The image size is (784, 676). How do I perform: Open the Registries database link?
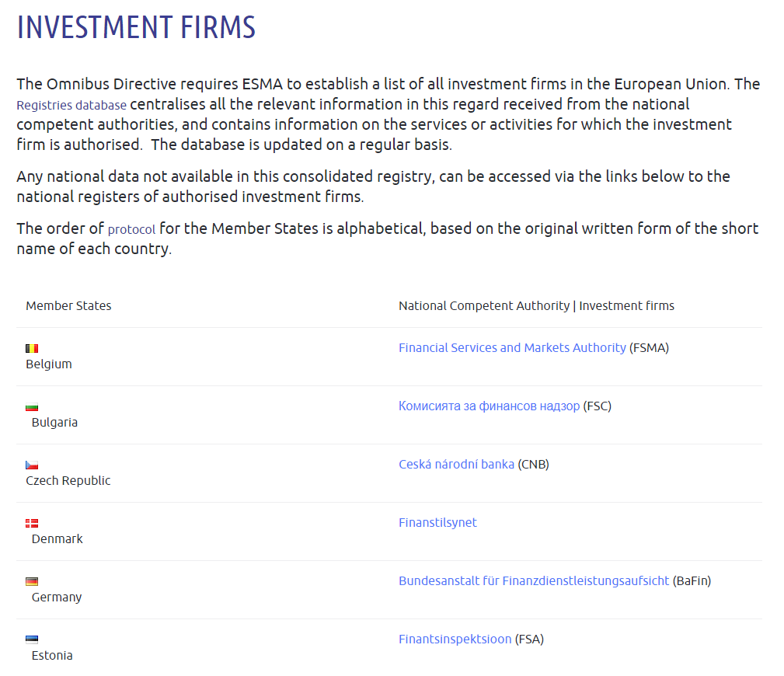pos(71,106)
